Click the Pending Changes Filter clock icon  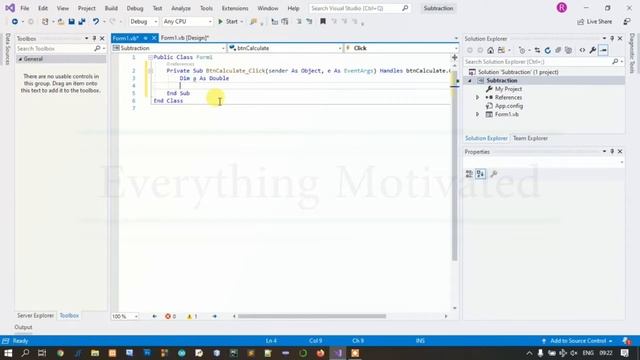coord(522,50)
